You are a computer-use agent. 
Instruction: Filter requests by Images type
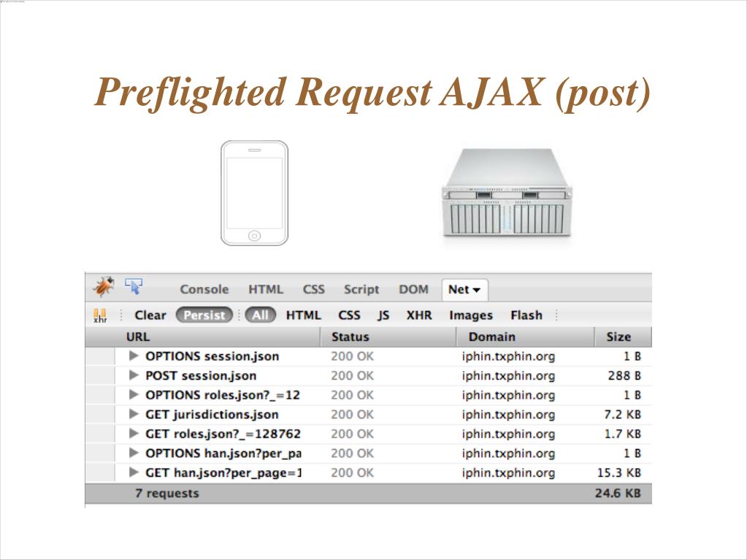(471, 315)
